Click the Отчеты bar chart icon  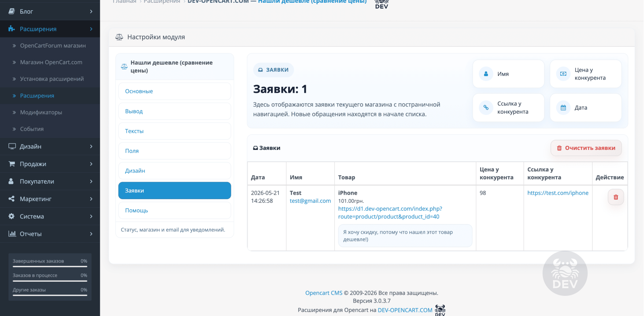pyautogui.click(x=12, y=234)
